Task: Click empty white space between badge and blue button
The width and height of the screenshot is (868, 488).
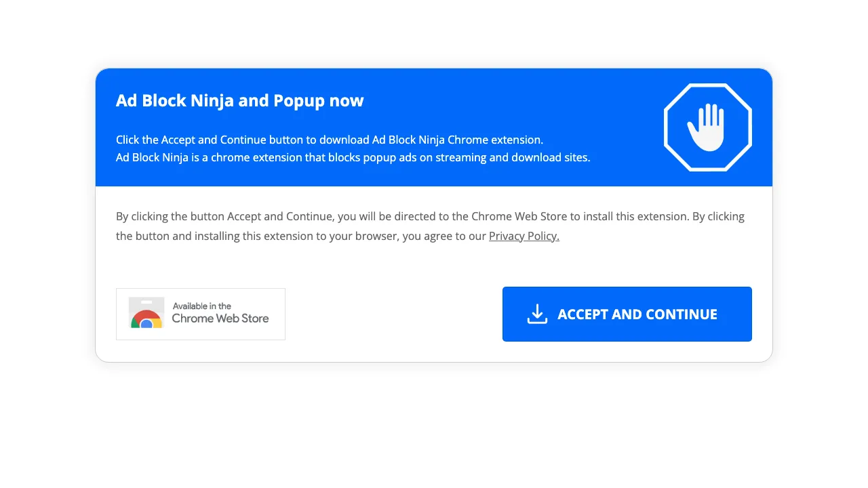Action: [x=393, y=314]
